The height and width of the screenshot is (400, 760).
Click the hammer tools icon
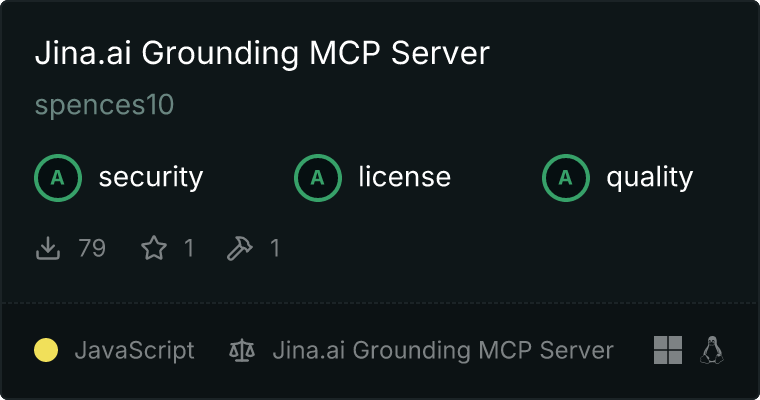239,248
